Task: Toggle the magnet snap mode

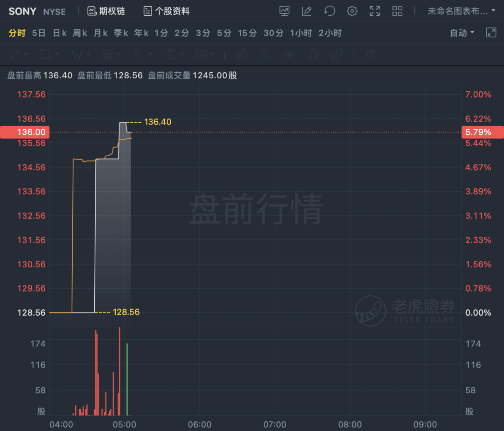Action: [314, 54]
